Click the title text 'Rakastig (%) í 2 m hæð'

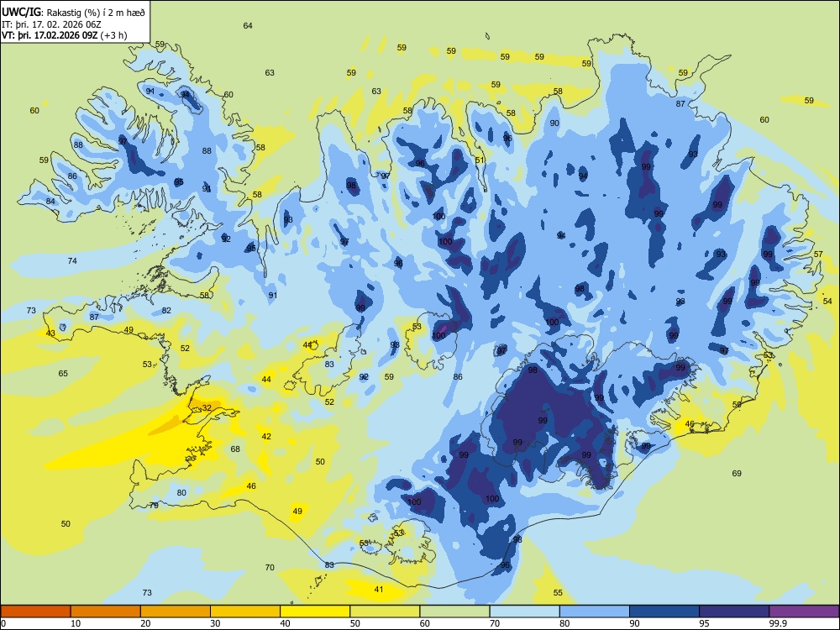tap(96, 13)
